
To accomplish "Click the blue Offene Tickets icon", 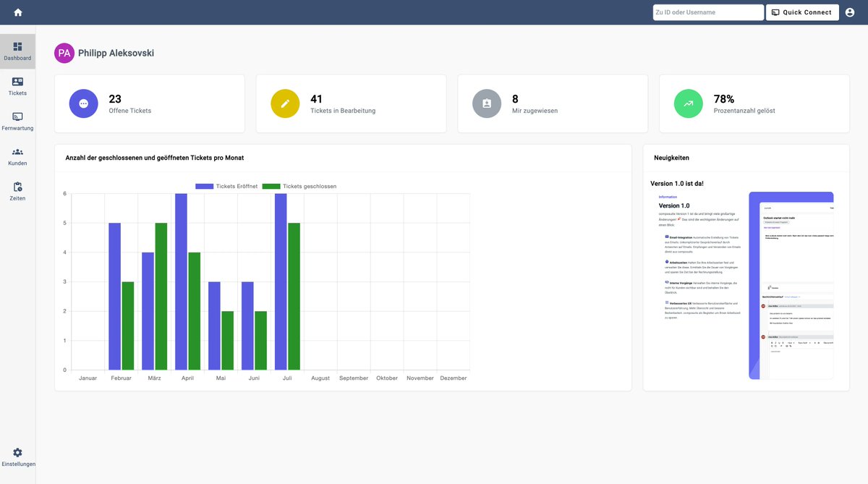I will (x=83, y=103).
